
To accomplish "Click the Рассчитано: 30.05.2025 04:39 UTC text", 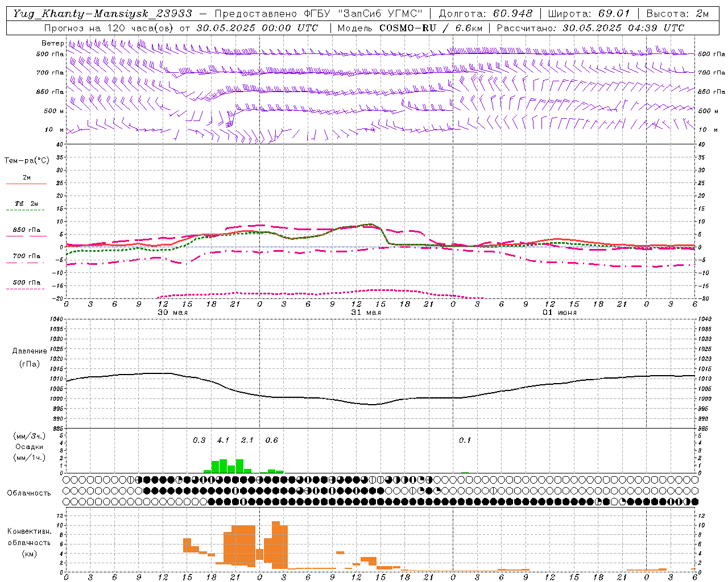I will (x=590, y=28).
